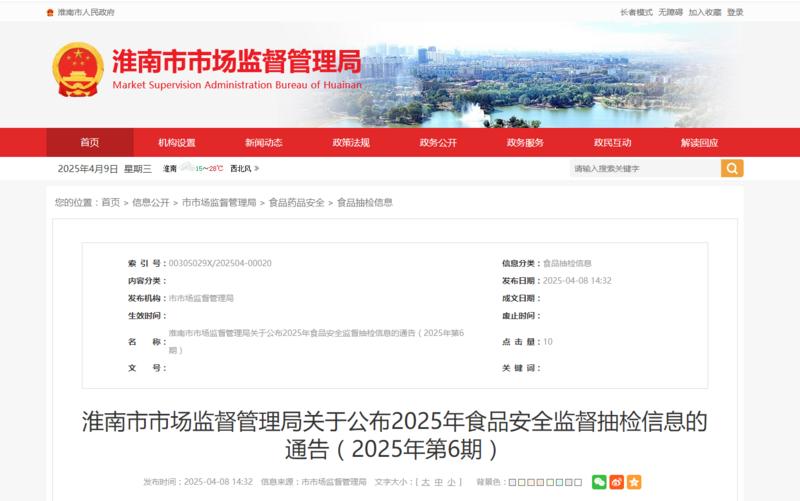Set text size to 小
Screen dimensions: 800x501
pos(451,482)
